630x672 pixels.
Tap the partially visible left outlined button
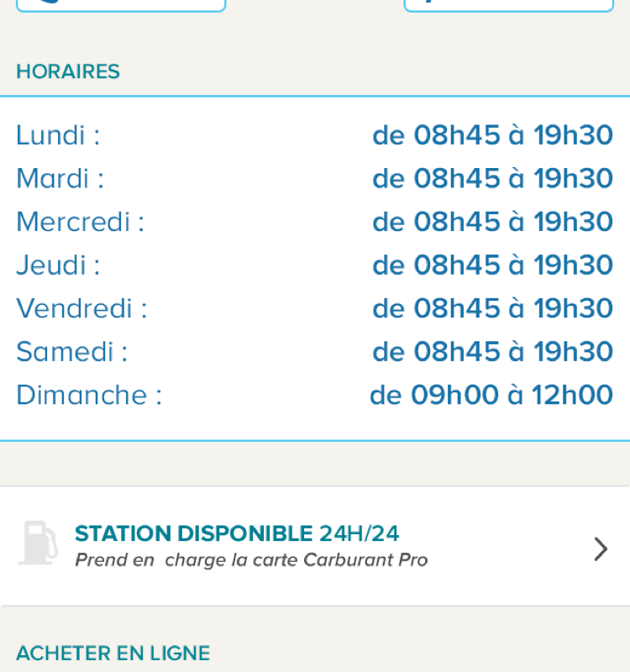point(121,5)
